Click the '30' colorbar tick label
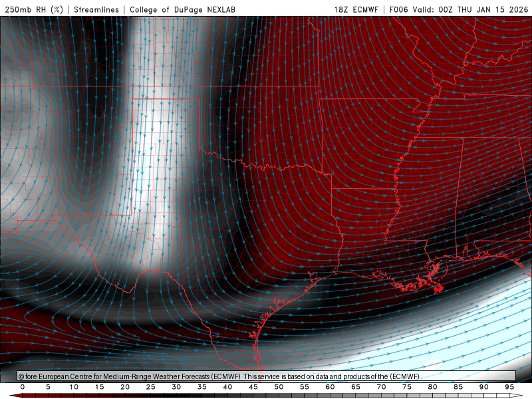The height and width of the screenshot is (399, 532). coord(176,387)
